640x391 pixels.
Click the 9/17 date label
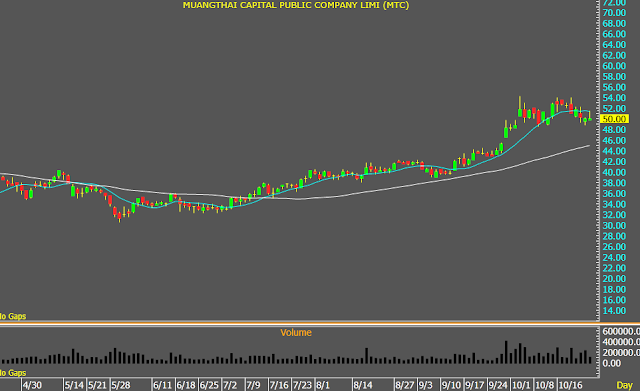pyautogui.click(x=475, y=385)
